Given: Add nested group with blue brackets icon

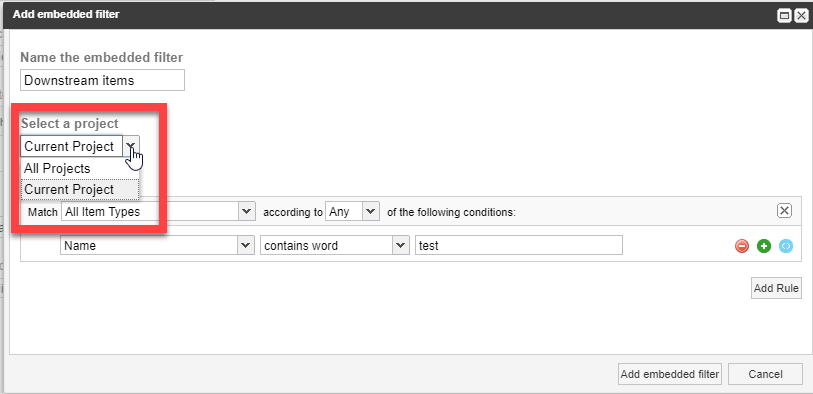Looking at the screenshot, I should pyautogui.click(x=786, y=246).
